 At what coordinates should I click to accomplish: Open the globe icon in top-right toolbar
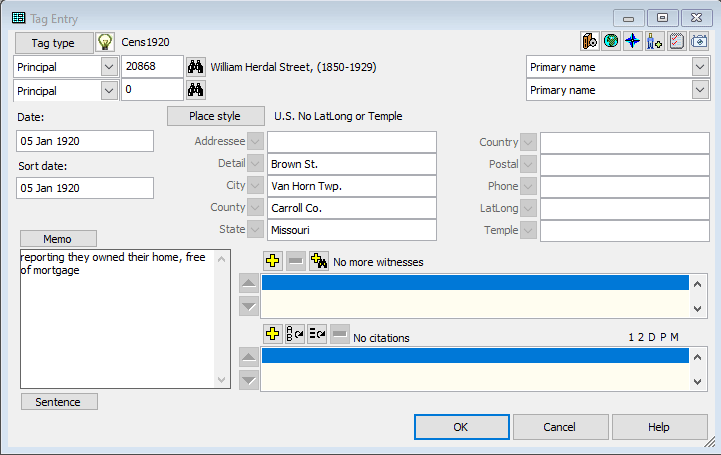coord(610,42)
